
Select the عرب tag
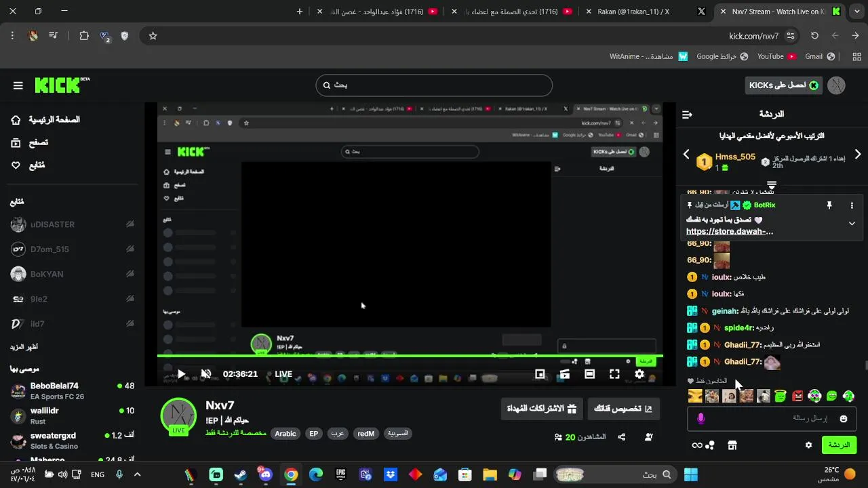337,434
